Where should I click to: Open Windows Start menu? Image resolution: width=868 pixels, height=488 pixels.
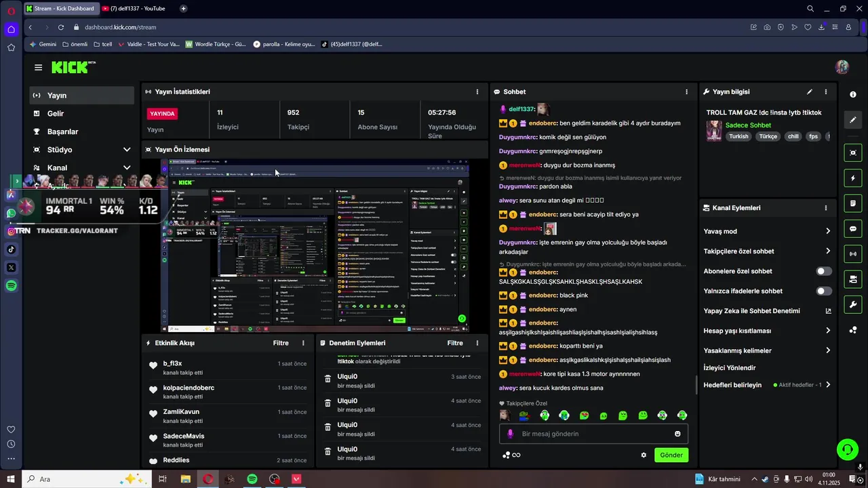(x=11, y=479)
